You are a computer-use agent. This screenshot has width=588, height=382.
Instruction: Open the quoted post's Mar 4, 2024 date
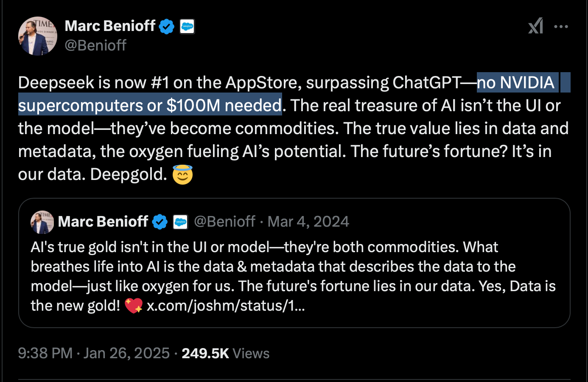pos(308,222)
